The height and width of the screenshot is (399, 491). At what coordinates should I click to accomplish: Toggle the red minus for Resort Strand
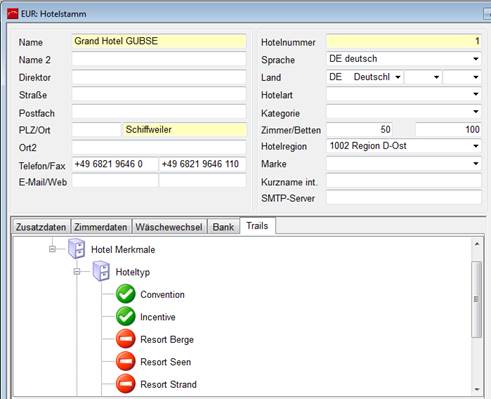126,384
